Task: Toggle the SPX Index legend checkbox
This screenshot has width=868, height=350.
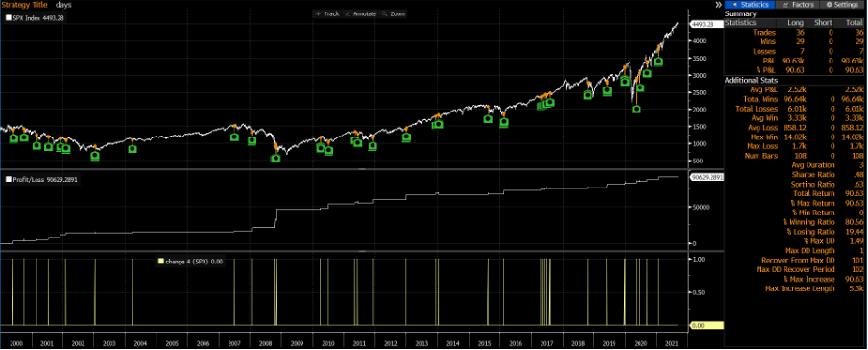Action: coord(9,17)
